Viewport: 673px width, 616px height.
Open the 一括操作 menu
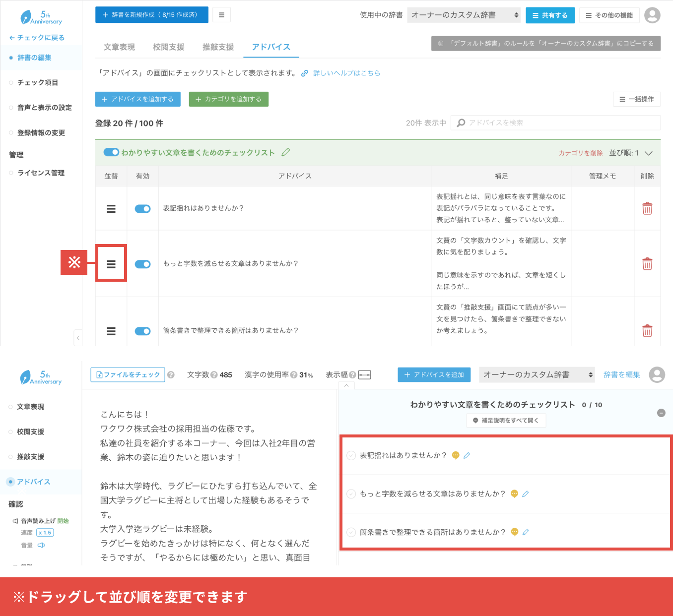637,99
